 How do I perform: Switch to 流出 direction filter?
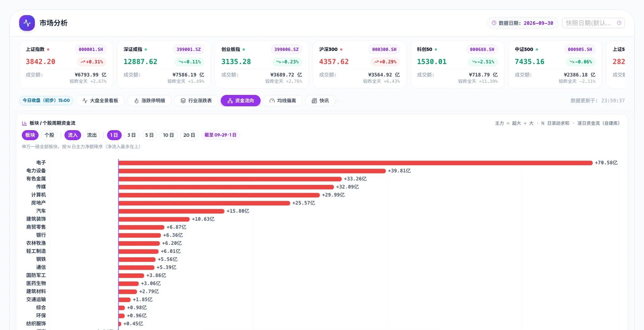click(92, 135)
